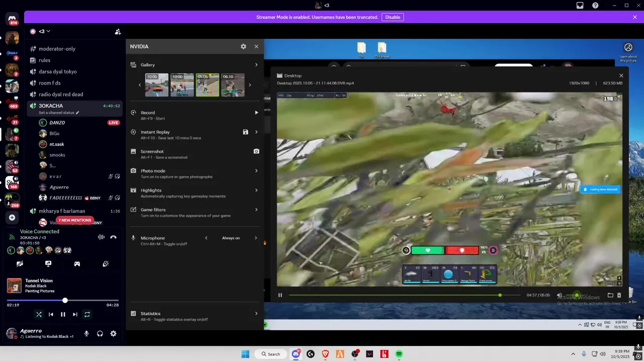Deafen with the headphones icon
This screenshot has width=644, height=362.
tap(100, 333)
